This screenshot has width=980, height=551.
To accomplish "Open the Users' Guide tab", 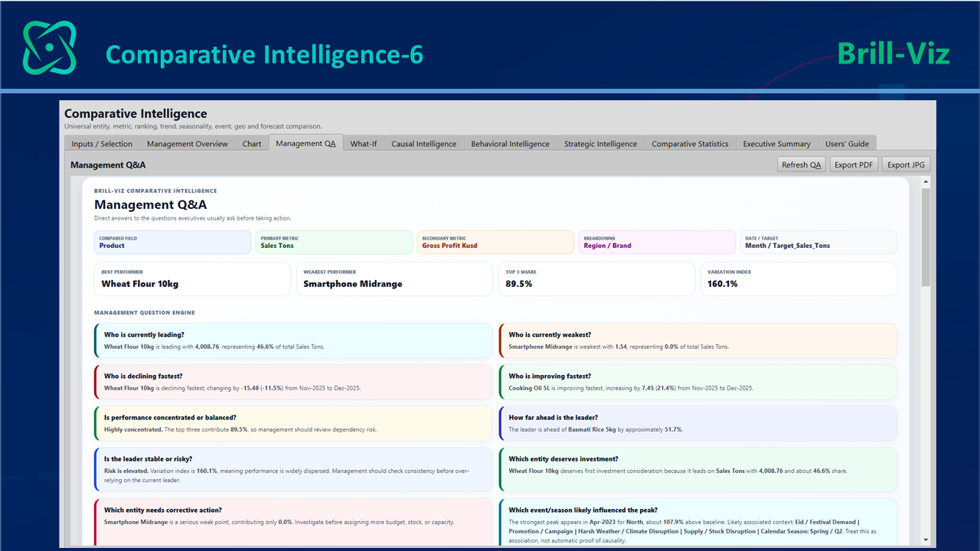I will (848, 143).
